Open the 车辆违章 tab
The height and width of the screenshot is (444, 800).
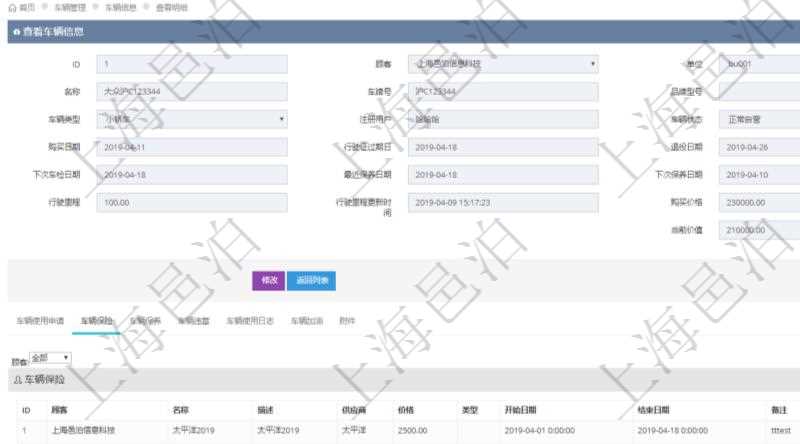[x=193, y=321]
